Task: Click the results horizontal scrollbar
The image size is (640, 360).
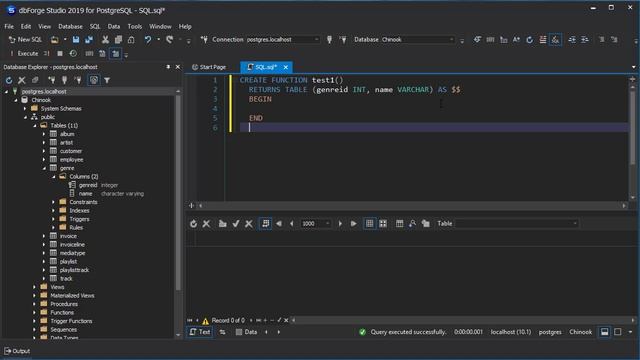Action: click(463, 320)
